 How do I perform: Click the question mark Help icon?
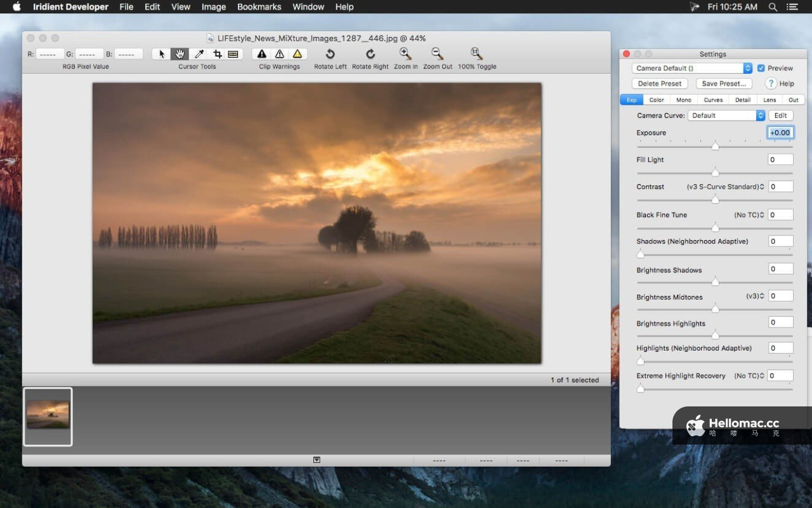pyautogui.click(x=771, y=83)
